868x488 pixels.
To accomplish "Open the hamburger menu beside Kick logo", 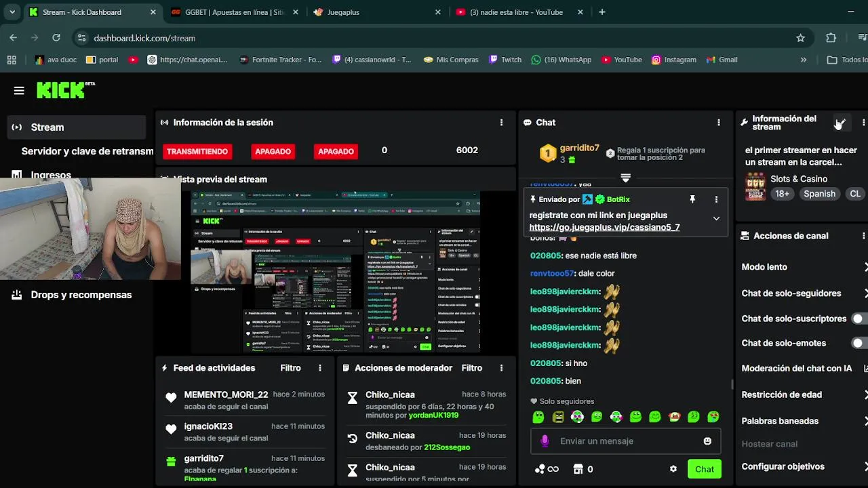I will point(19,90).
